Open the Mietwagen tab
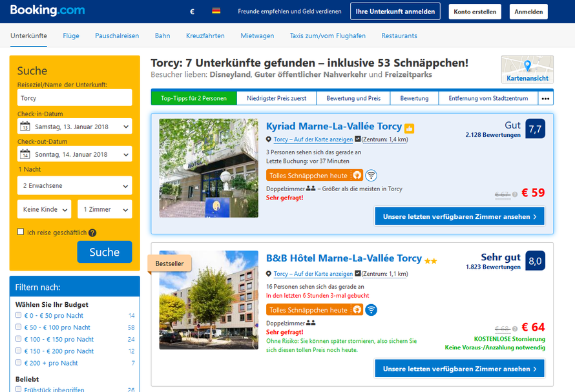This screenshot has height=392, width=575. tap(257, 36)
